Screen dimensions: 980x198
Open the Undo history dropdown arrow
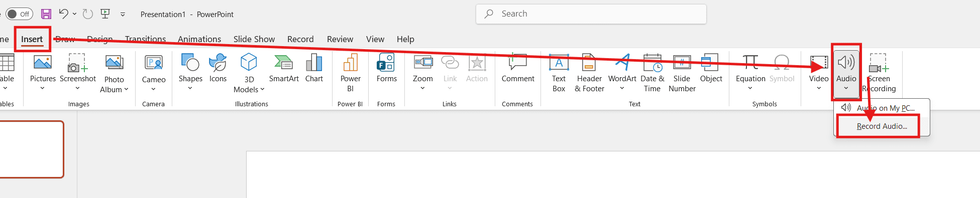(74, 14)
